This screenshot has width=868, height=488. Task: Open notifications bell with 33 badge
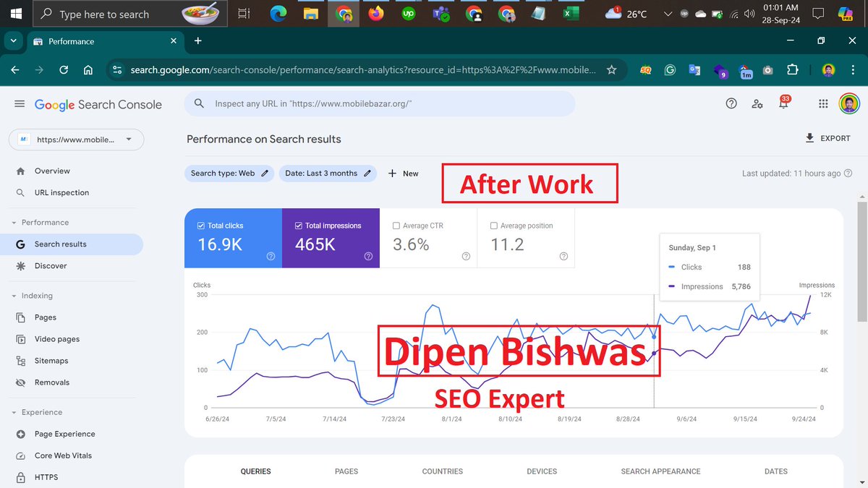[x=783, y=103]
